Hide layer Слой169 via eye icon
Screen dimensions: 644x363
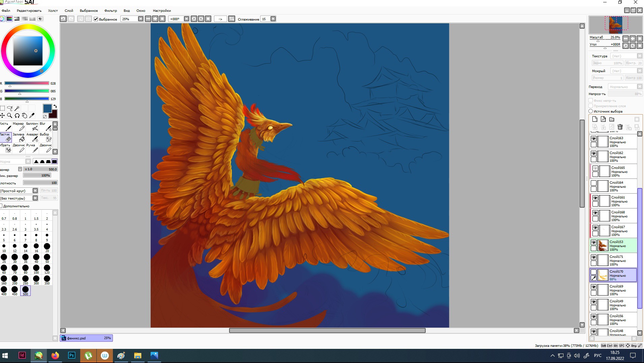point(594,287)
